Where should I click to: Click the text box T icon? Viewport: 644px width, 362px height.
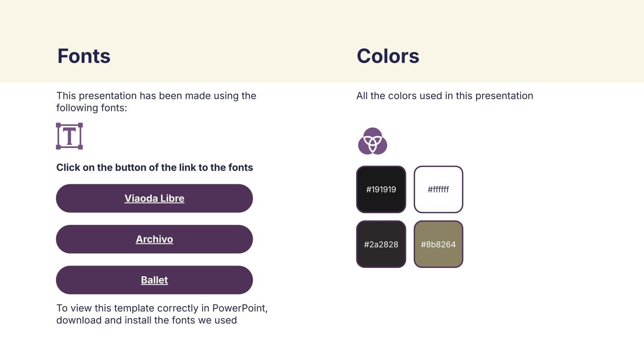69,136
